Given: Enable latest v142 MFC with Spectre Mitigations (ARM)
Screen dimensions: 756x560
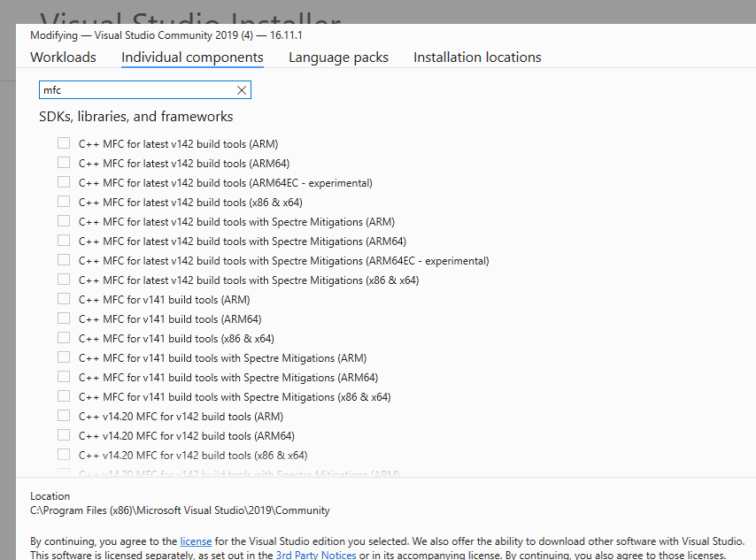Looking at the screenshot, I should (x=64, y=221).
